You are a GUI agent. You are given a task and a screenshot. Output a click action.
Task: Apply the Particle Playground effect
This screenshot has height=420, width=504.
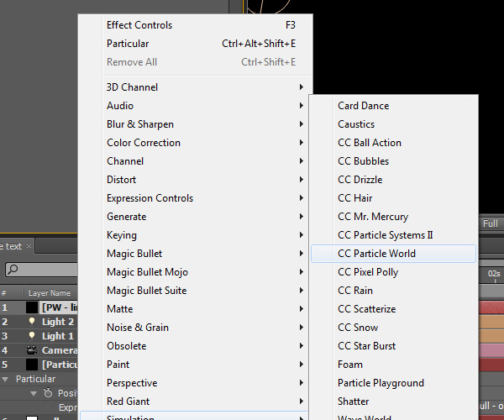coord(393,383)
